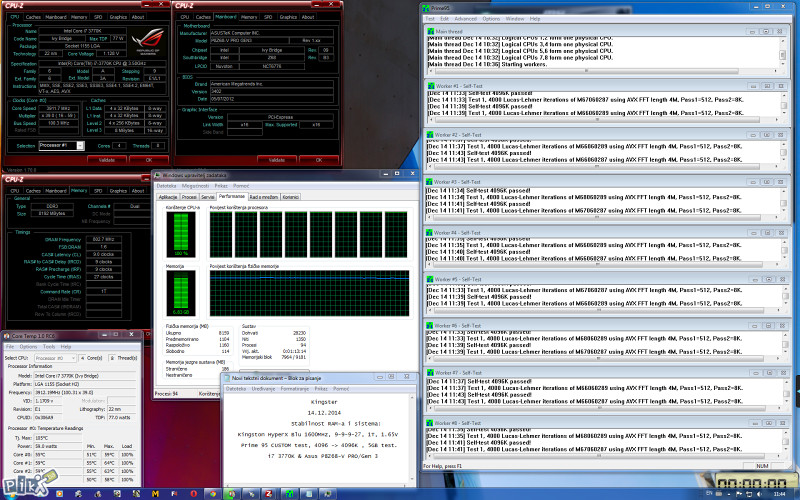
Task: Click the Core Temp title bar icon
Action: click(x=7, y=335)
